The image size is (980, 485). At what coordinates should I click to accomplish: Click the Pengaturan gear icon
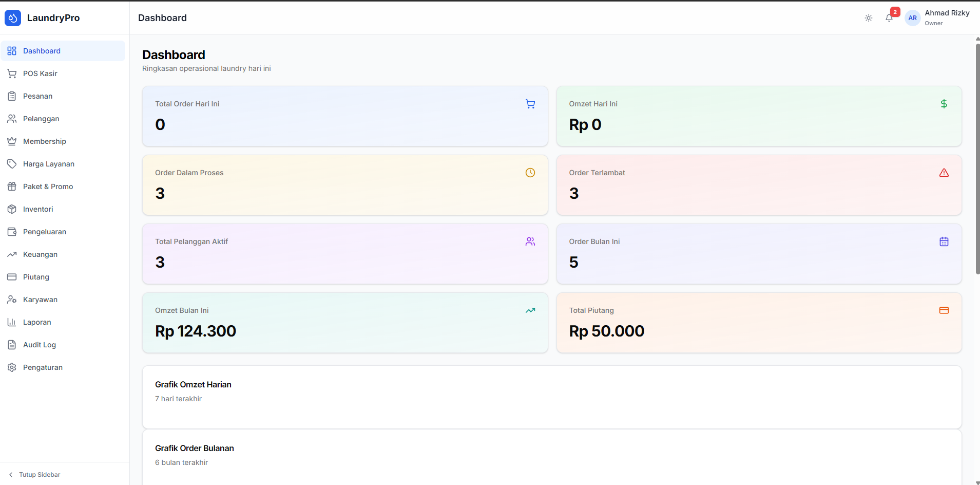click(12, 367)
